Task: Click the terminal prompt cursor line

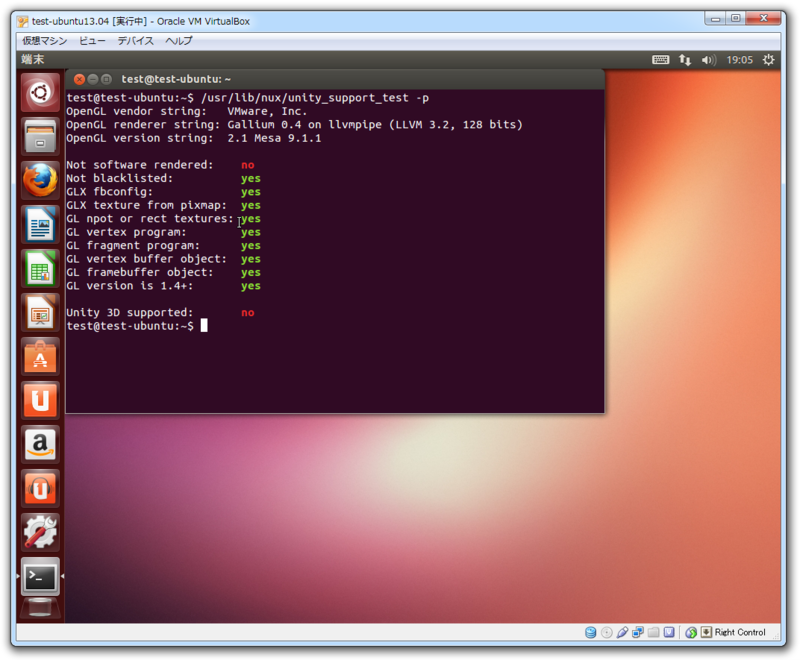Action: (137, 326)
